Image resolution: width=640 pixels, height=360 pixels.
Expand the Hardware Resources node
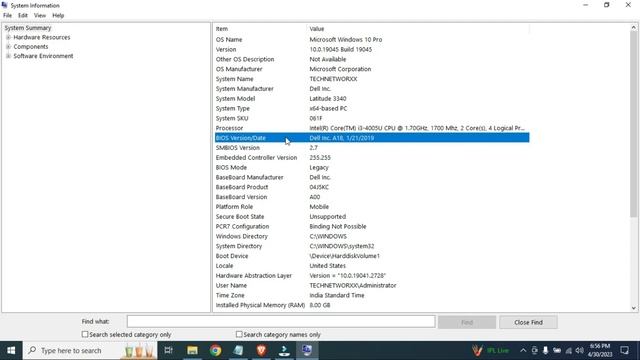(x=8, y=37)
